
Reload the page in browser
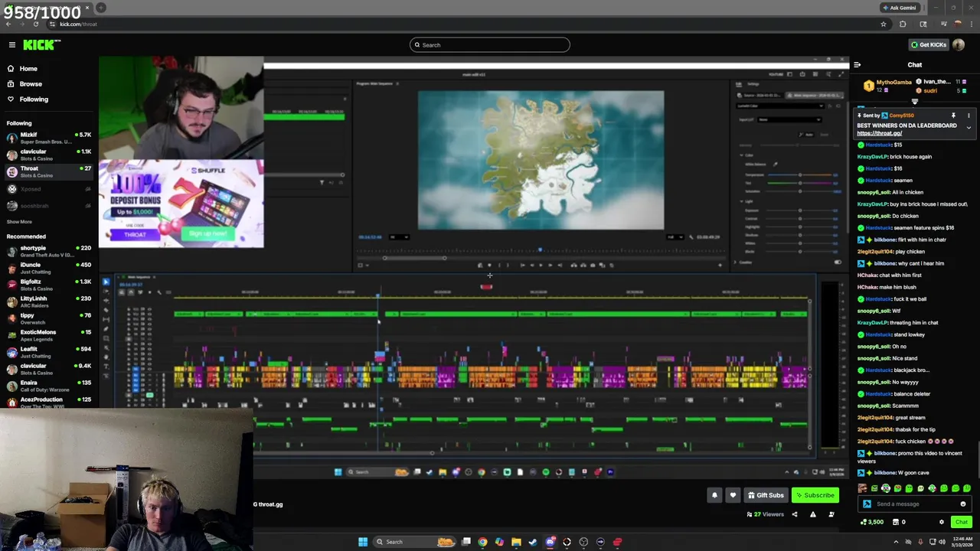[x=35, y=24]
